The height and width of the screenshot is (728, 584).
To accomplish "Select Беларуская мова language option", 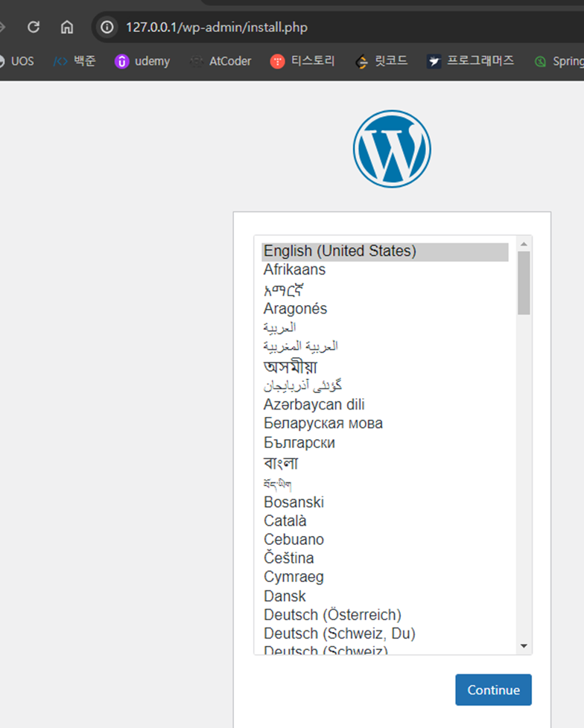I will [x=384, y=424].
